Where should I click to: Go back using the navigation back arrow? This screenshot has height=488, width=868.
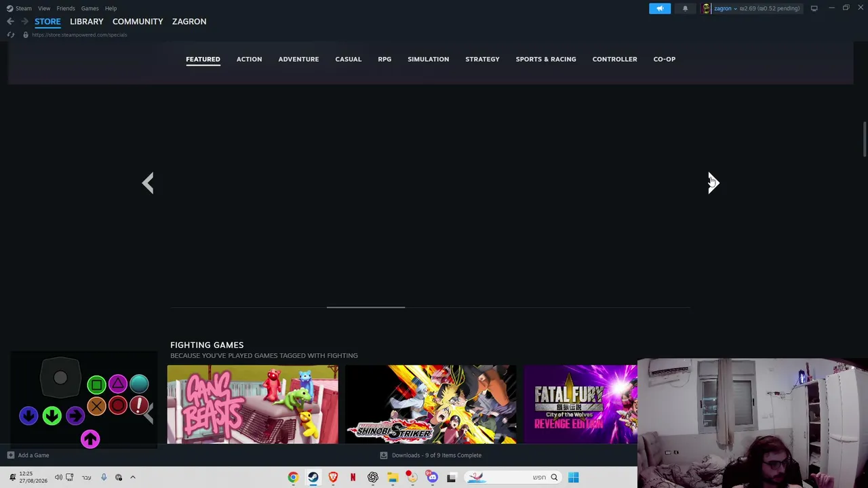pyautogui.click(x=10, y=22)
